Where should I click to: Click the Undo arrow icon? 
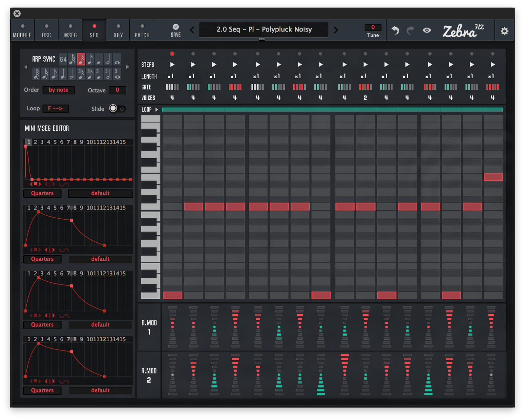point(395,30)
